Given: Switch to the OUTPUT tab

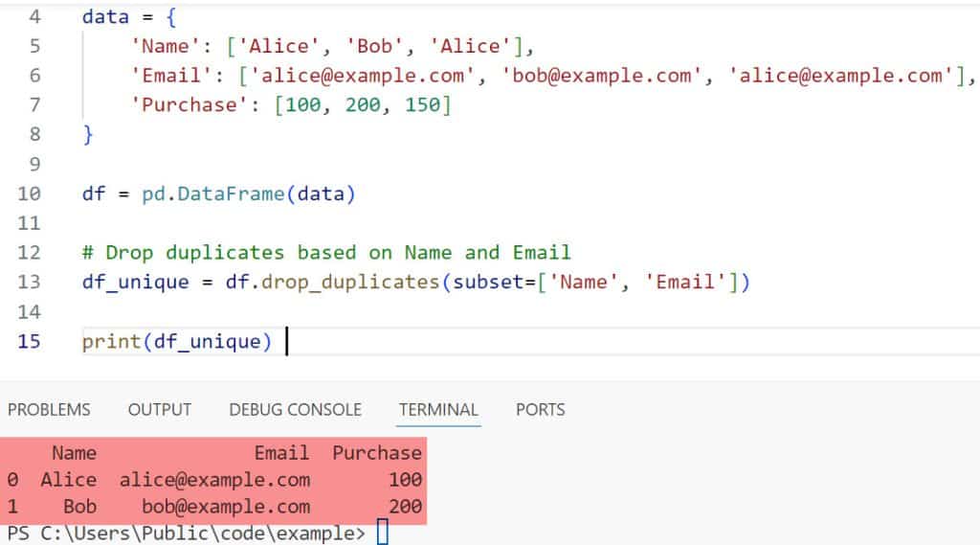Looking at the screenshot, I should tap(159, 409).
